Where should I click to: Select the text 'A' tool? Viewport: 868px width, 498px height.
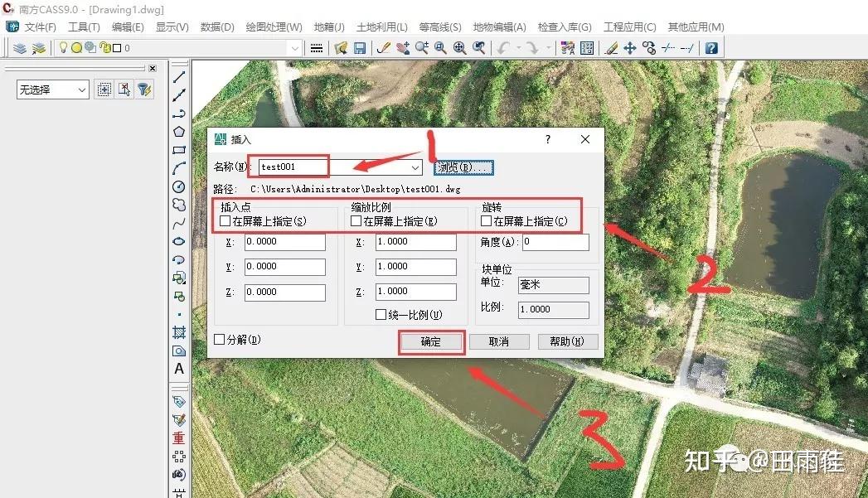point(179,369)
